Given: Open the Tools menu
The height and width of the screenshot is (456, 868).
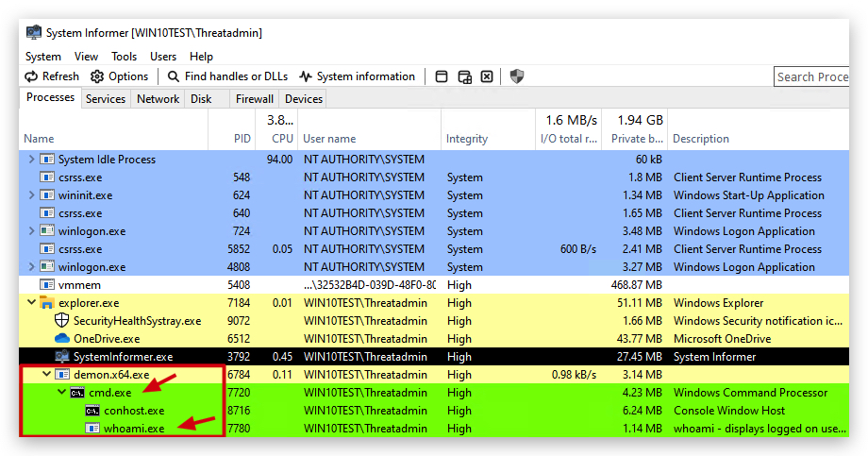Looking at the screenshot, I should point(124,57).
